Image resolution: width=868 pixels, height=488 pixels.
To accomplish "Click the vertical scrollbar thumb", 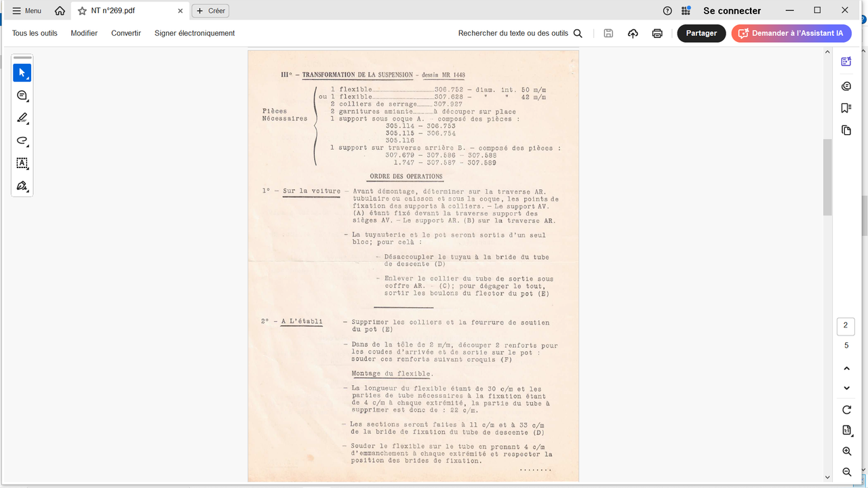I will 827,178.
